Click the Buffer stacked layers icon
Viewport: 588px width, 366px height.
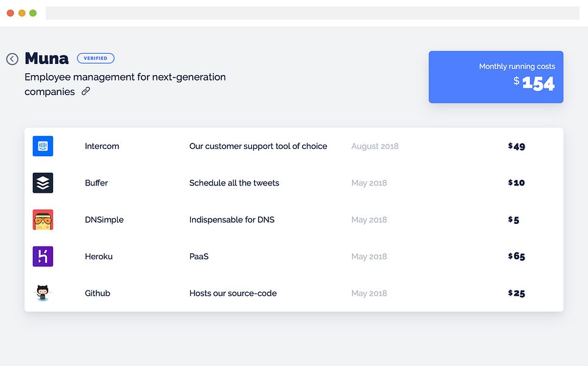(43, 182)
